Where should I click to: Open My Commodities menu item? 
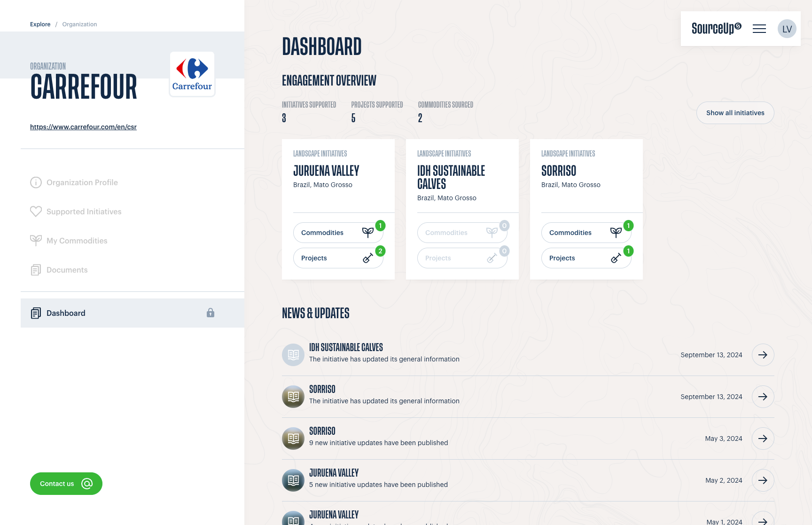(133, 241)
